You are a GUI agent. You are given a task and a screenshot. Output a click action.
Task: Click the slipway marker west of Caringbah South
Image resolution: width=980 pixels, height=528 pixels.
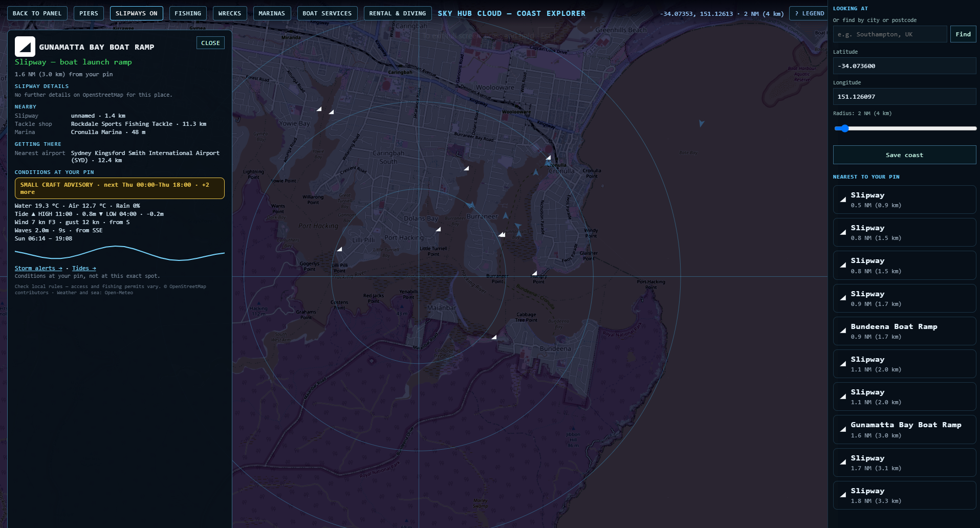coord(331,112)
